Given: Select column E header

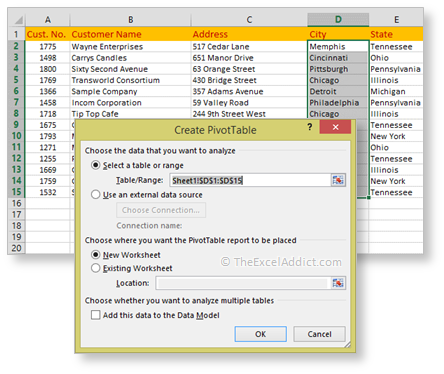Looking at the screenshot, I should pos(396,20).
